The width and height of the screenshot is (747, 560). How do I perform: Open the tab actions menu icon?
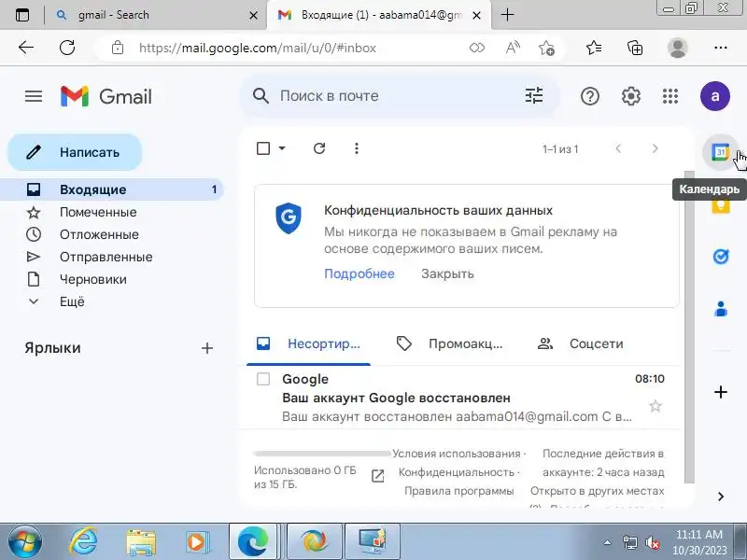[x=21, y=15]
